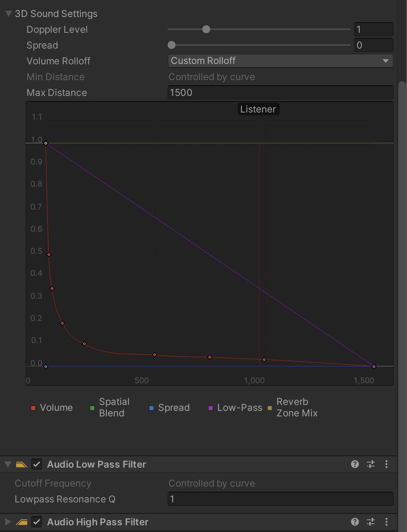Click the Audio Low Pass Filter component icon

22,464
